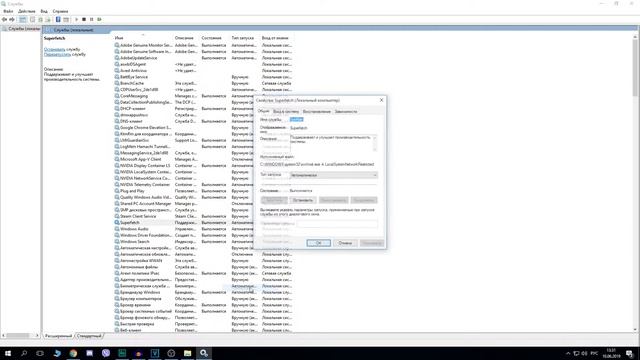Open the notification center tray icon

(630, 353)
